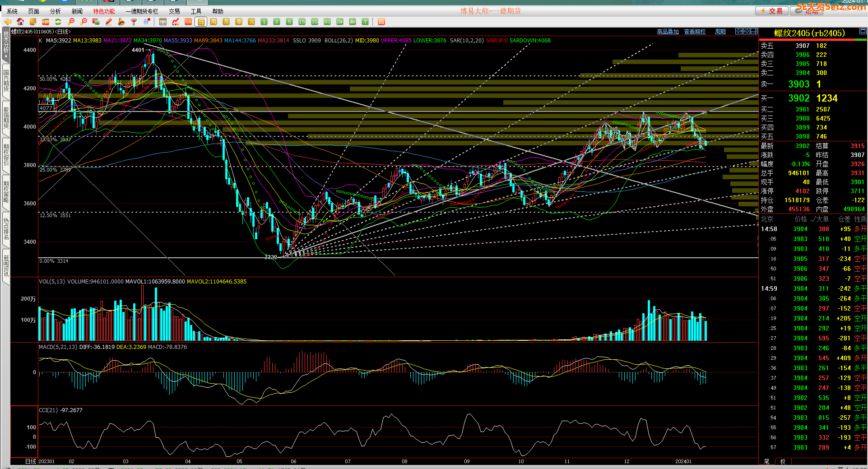Screen dimensions: 868x469
Task: Switch to 技术分析 side tab
Action: coord(6,45)
